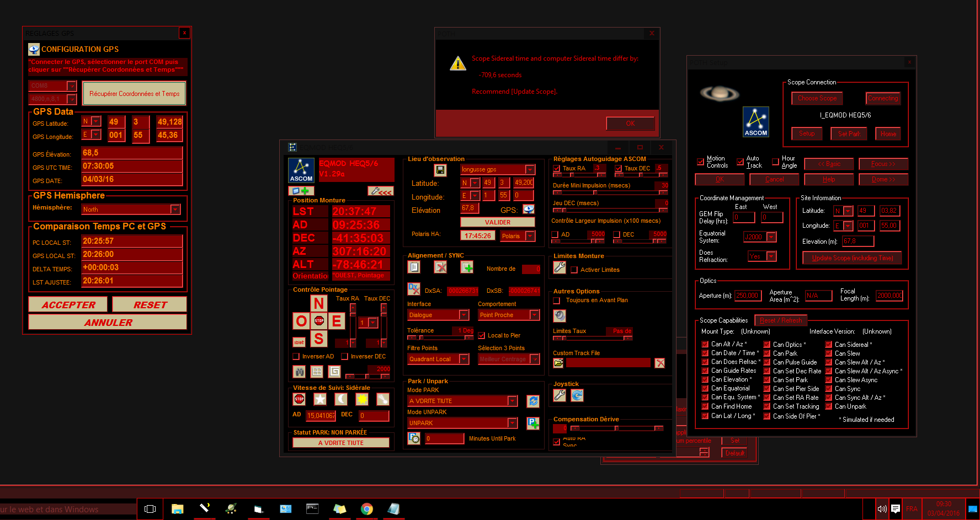Toggle the Taux RA checkbox

[x=557, y=169]
